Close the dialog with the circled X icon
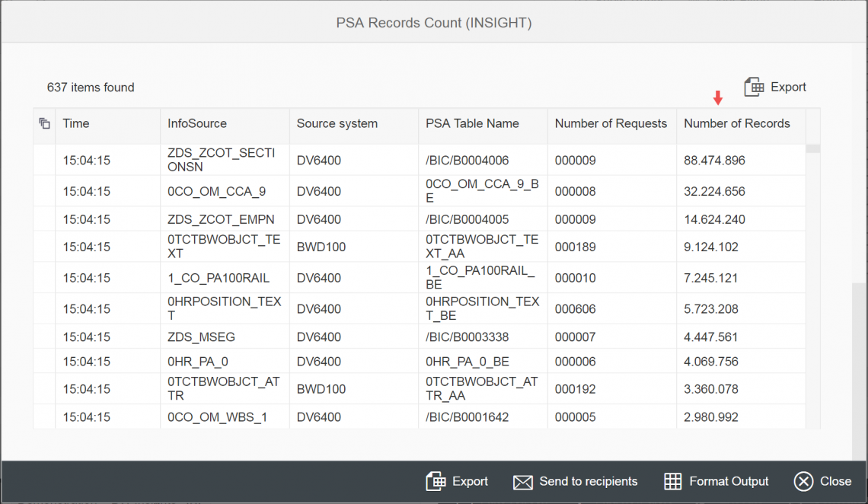Viewport: 868px width, 504px height. click(x=803, y=481)
